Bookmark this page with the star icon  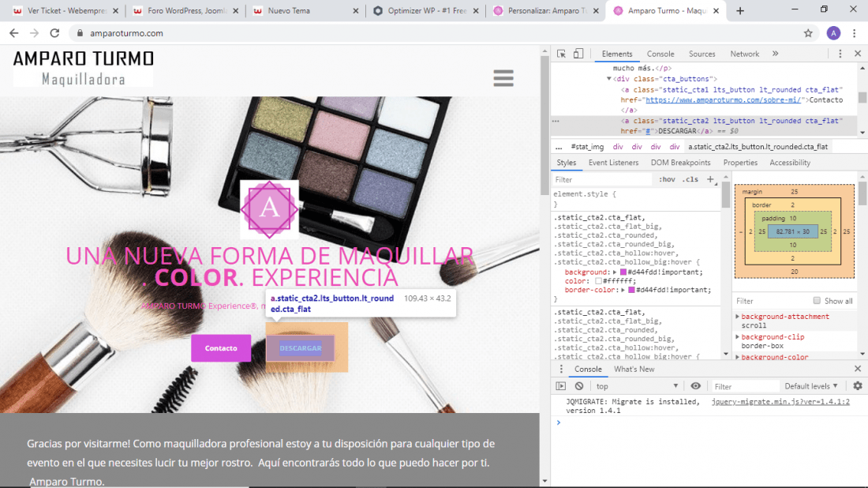click(x=808, y=33)
